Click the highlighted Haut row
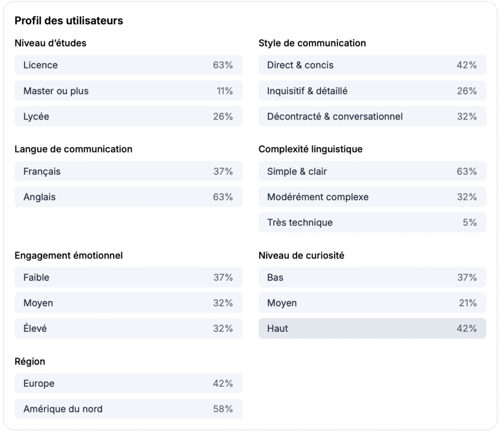The width and height of the screenshot is (504, 435). point(372,328)
